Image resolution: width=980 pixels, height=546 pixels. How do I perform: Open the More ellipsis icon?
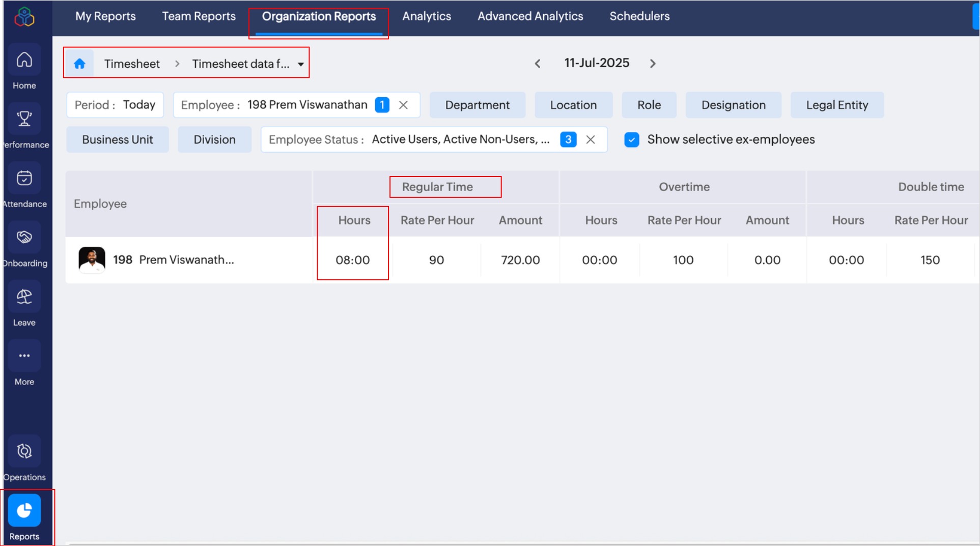pos(24,356)
